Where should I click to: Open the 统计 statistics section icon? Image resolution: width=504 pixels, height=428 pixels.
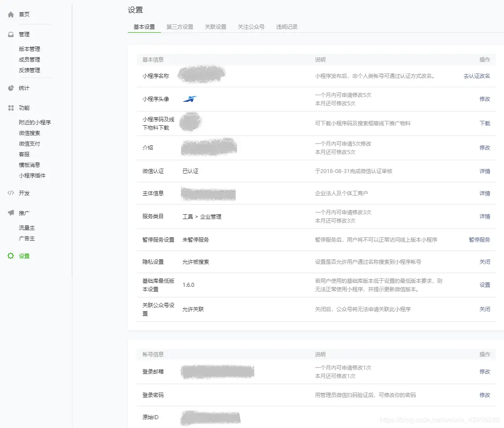click(10, 88)
